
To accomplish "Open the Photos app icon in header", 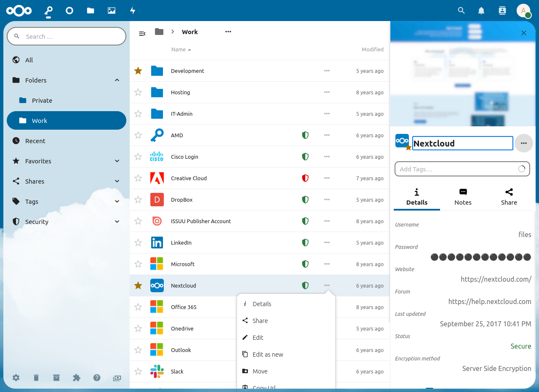I will [112, 11].
